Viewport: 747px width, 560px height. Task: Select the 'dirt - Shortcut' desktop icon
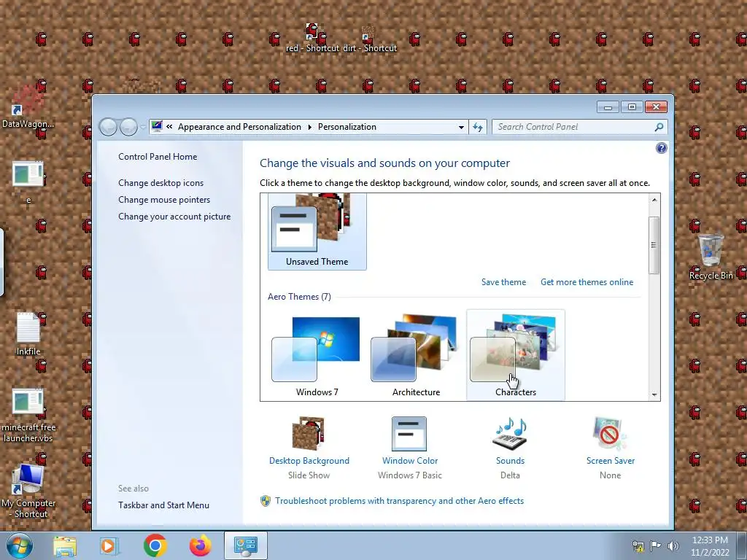369,38
